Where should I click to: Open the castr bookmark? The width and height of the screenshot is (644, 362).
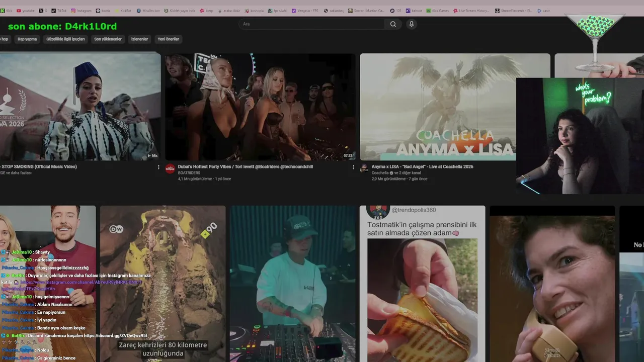click(543, 11)
